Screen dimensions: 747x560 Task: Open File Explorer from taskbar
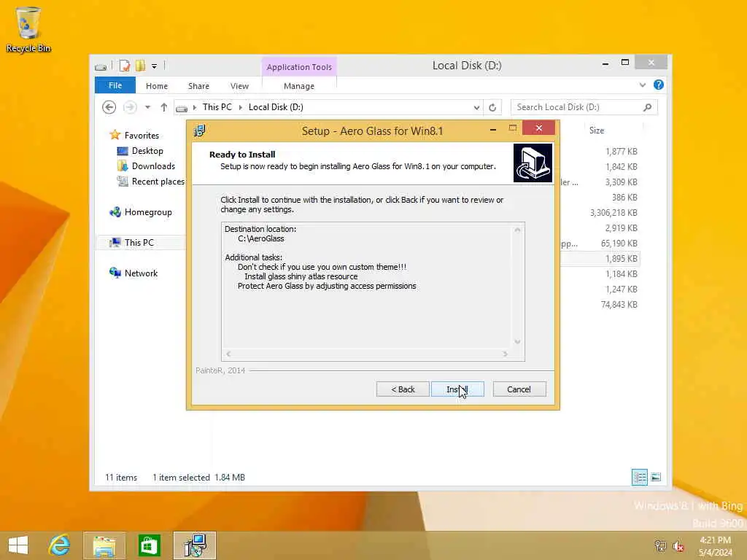(x=104, y=545)
